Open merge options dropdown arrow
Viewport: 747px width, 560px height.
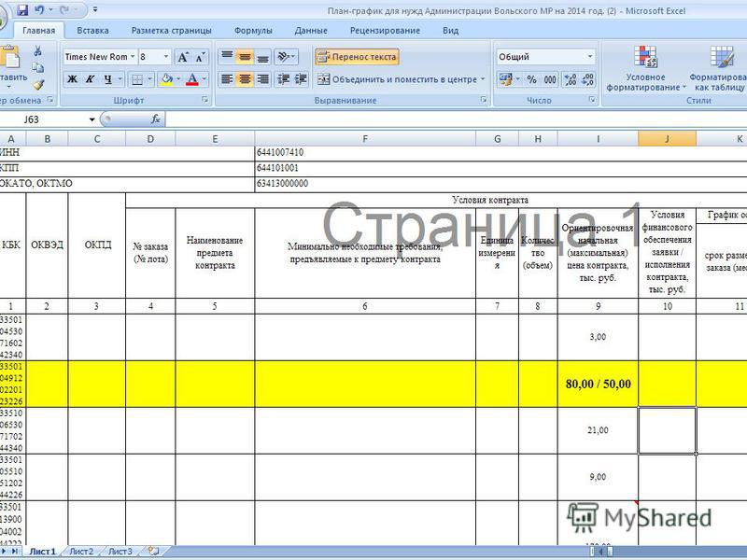(483, 79)
